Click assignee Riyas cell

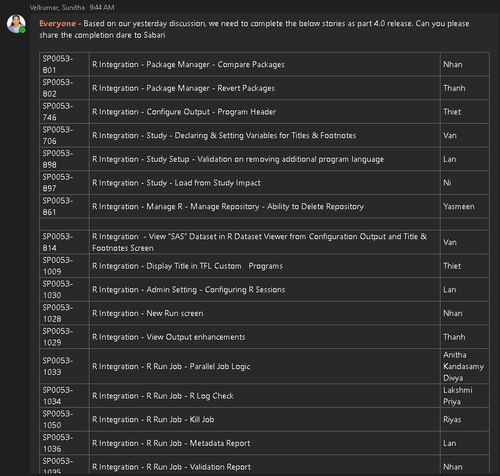464,419
